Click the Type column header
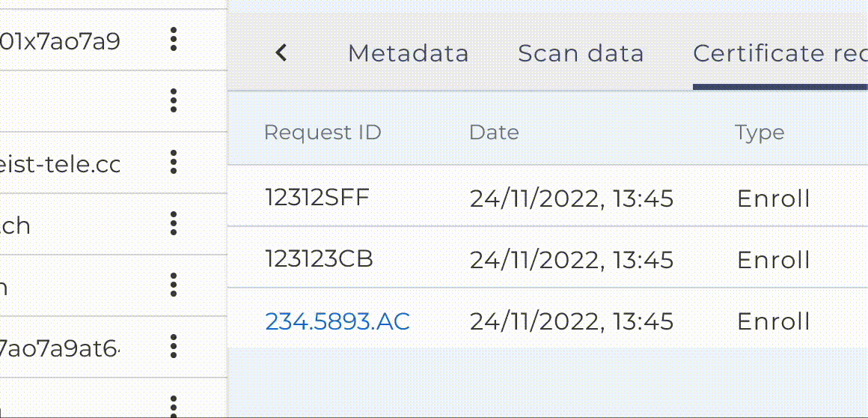This screenshot has height=418, width=868. [x=759, y=133]
